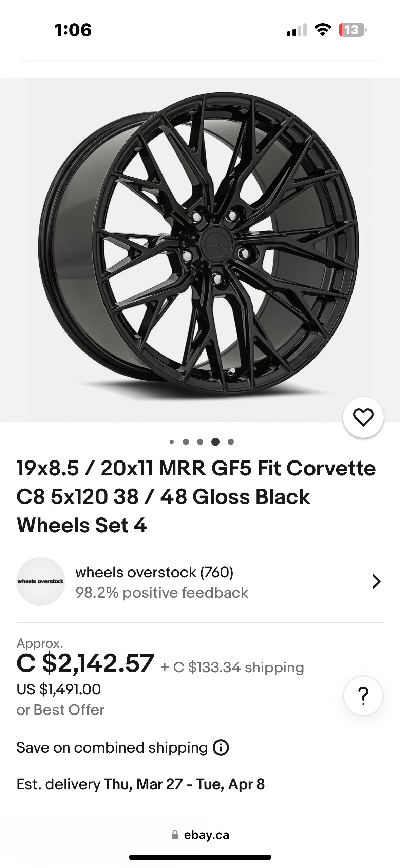The image size is (400, 868).
Task: Open combined shipping info icon
Action: point(221,748)
